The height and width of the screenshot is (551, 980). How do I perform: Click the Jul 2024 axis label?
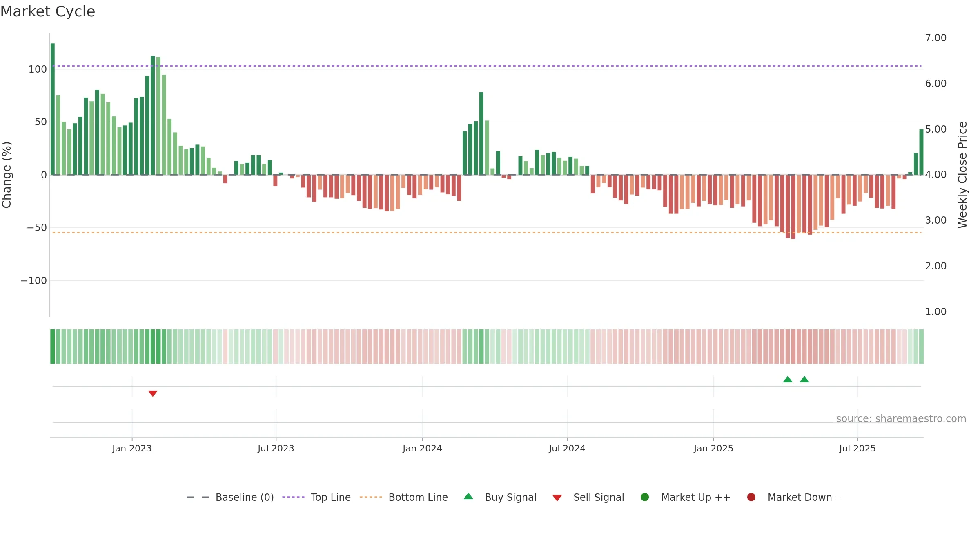567,449
